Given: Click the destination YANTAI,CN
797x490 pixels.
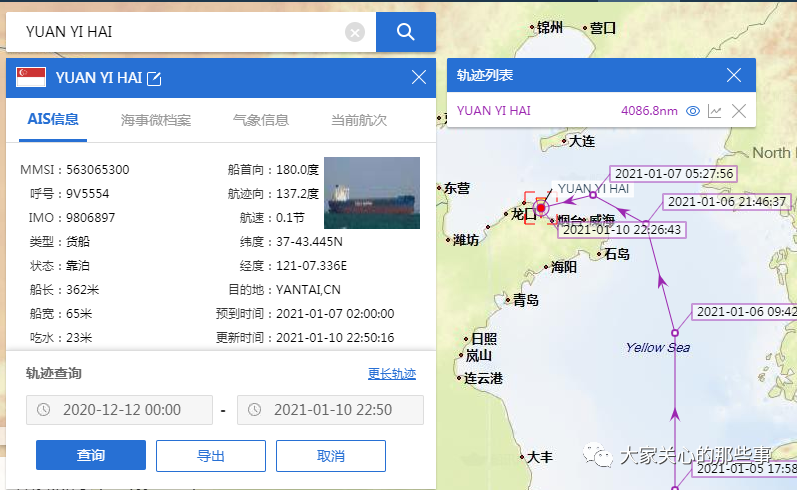Looking at the screenshot, I should click(309, 290).
